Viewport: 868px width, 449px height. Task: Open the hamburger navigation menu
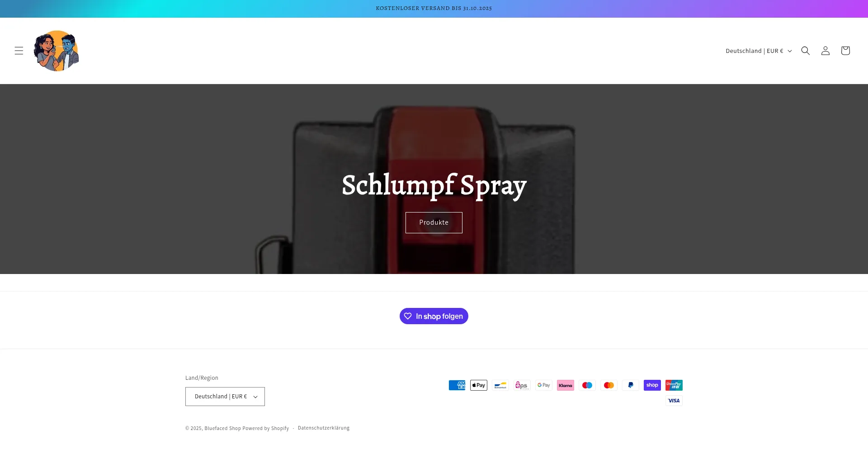pos(19,51)
